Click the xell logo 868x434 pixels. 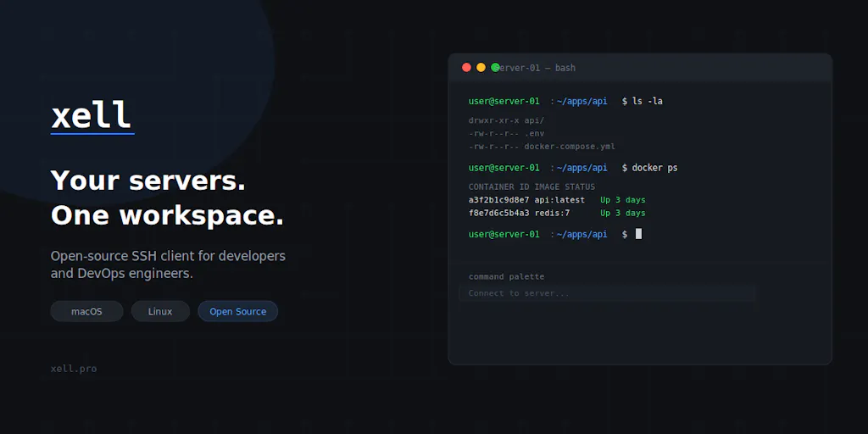coord(92,116)
